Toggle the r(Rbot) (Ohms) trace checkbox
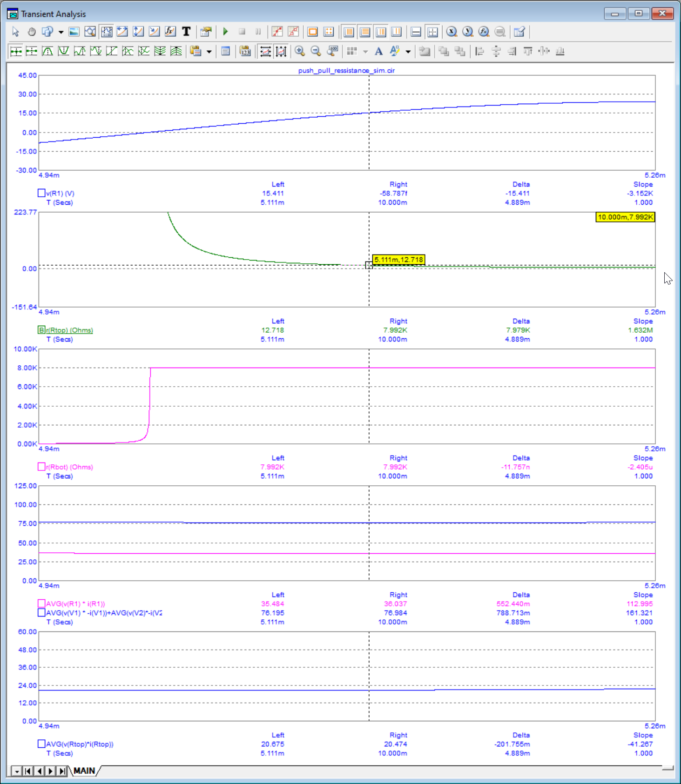 click(x=41, y=467)
